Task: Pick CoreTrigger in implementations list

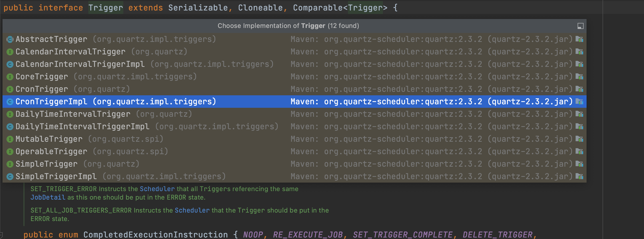Action: click(295, 77)
